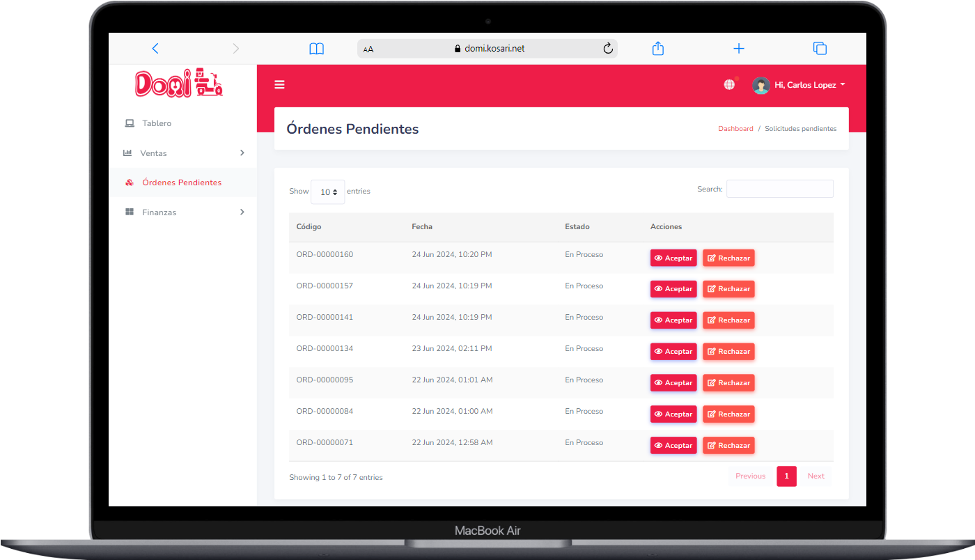Open the globe language icon

[729, 85]
